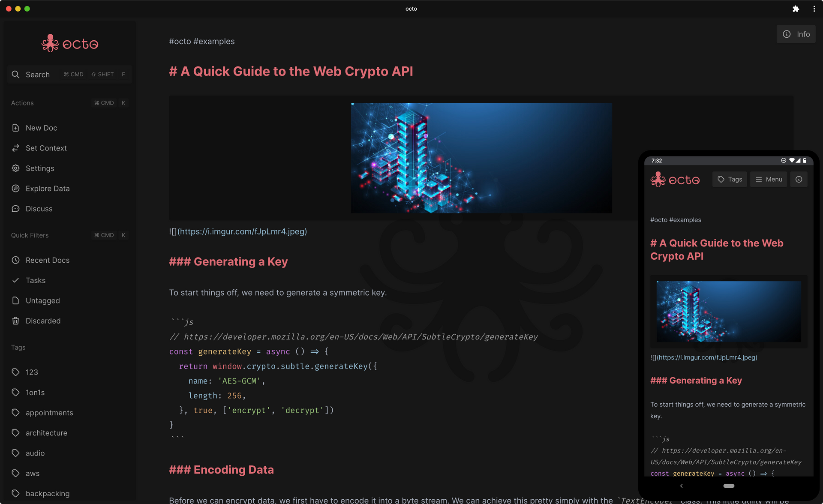Open the imgur.com image link

click(x=242, y=231)
